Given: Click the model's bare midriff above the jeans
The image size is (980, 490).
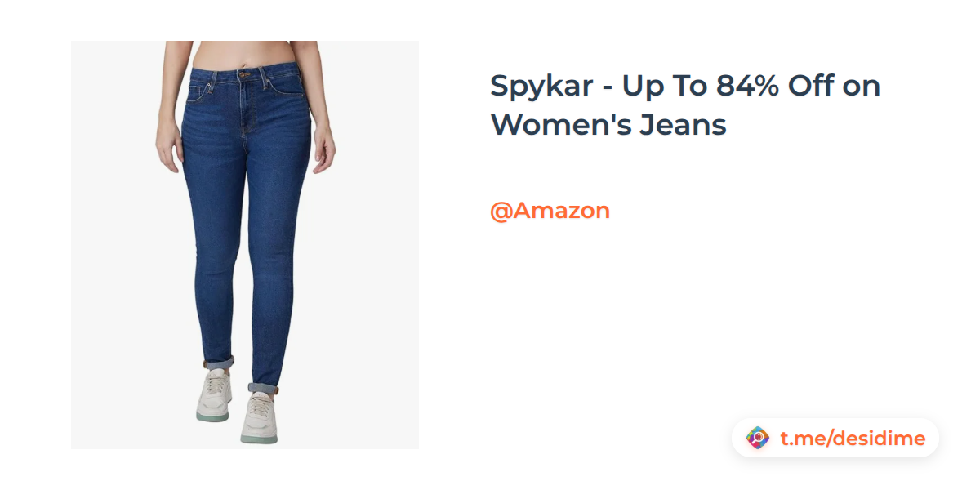Looking at the screenshot, I should 243,54.
